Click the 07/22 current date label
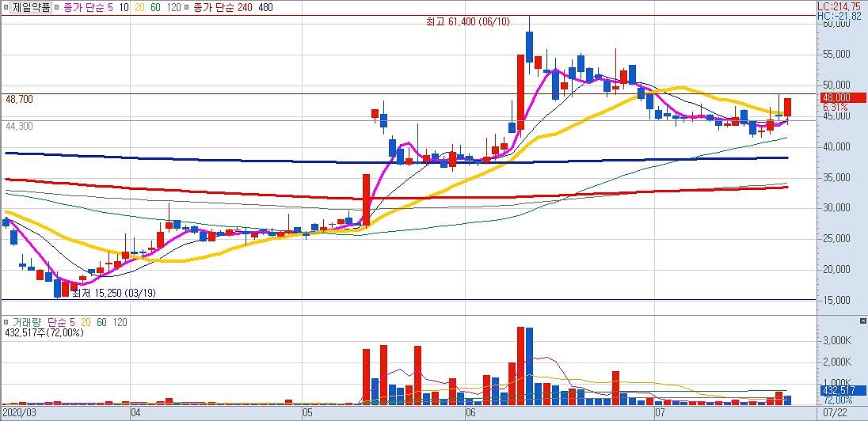This screenshot has width=868, height=421. [836, 413]
